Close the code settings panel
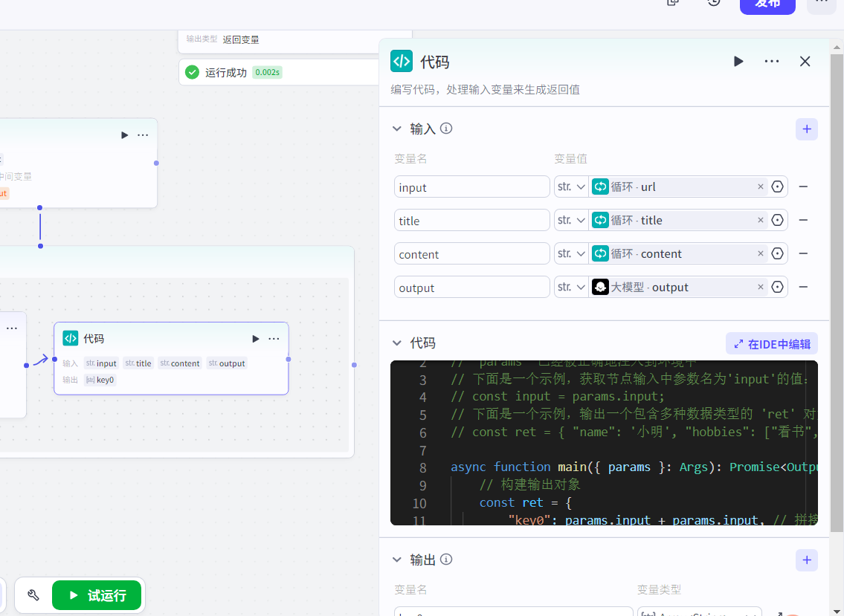The width and height of the screenshot is (844, 616). pyautogui.click(x=805, y=62)
